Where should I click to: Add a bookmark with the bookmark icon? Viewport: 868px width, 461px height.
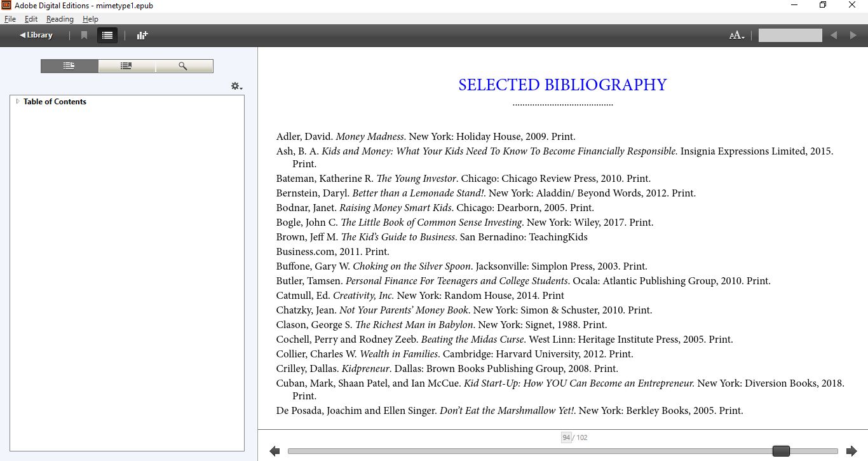point(84,36)
